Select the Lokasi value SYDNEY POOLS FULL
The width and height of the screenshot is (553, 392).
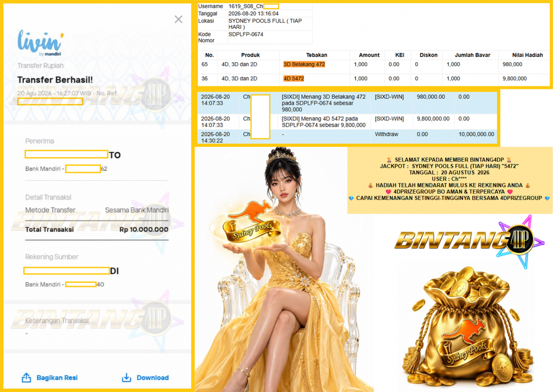(265, 24)
